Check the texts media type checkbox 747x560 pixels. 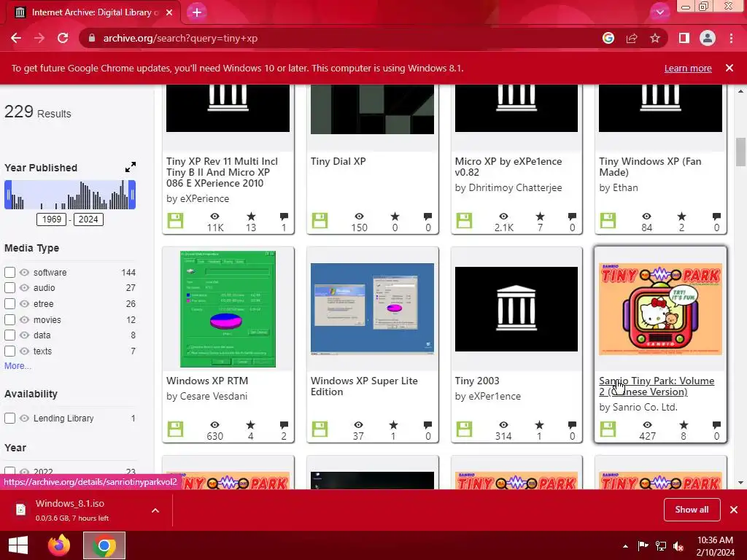coord(9,351)
